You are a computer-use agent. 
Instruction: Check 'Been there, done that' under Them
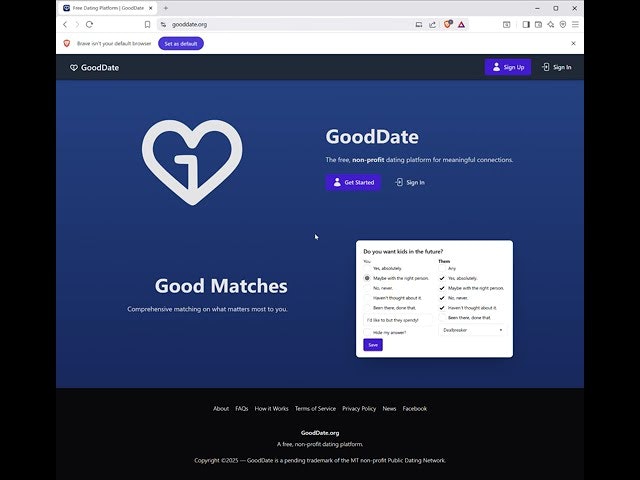pos(442,318)
